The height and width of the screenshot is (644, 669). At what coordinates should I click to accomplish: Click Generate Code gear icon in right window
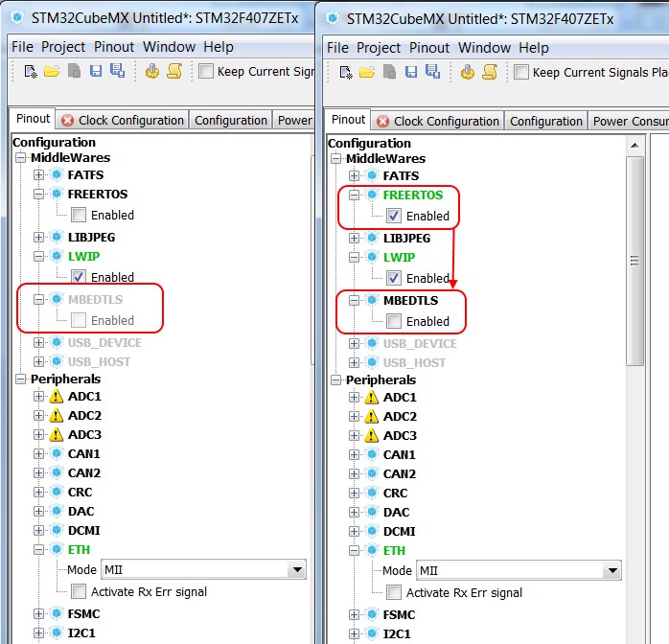point(467,72)
